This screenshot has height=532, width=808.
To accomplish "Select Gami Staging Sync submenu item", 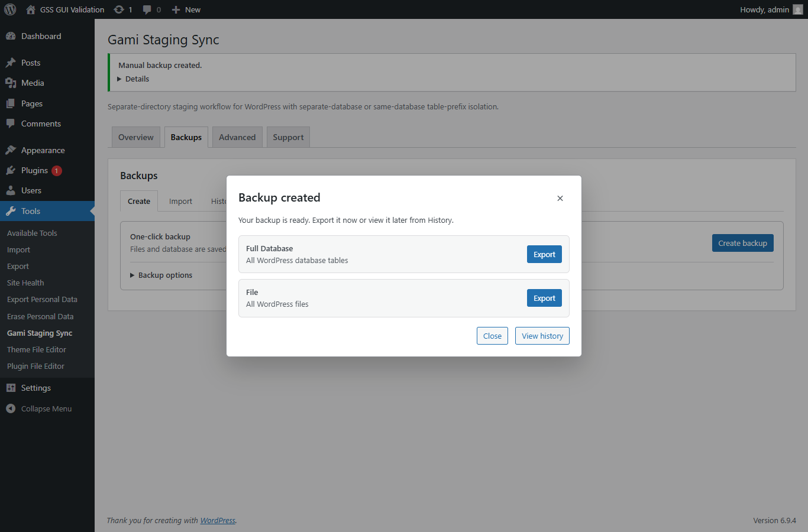I will click(x=40, y=333).
